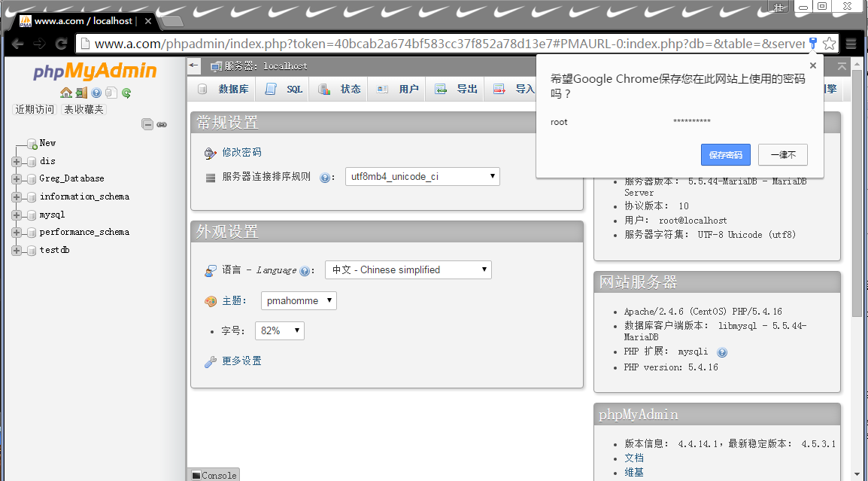The width and height of the screenshot is (868, 481).
Task: Open phpMyAdmin documentation help icon in sidebar
Action: 96,93
